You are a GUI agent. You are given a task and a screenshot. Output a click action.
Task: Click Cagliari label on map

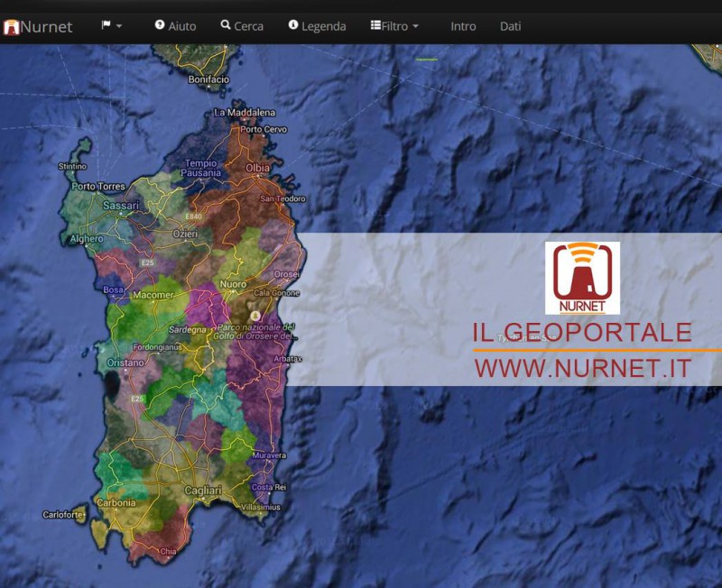[x=203, y=491]
